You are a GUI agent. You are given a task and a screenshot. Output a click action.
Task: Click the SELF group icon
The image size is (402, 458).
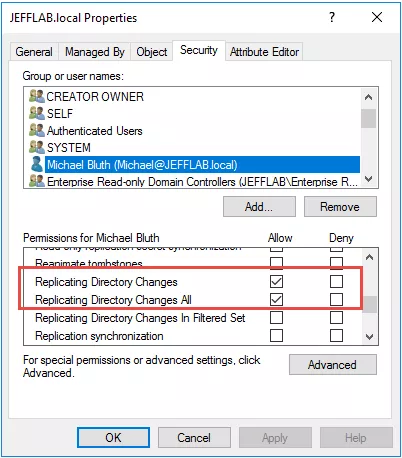[x=36, y=113]
